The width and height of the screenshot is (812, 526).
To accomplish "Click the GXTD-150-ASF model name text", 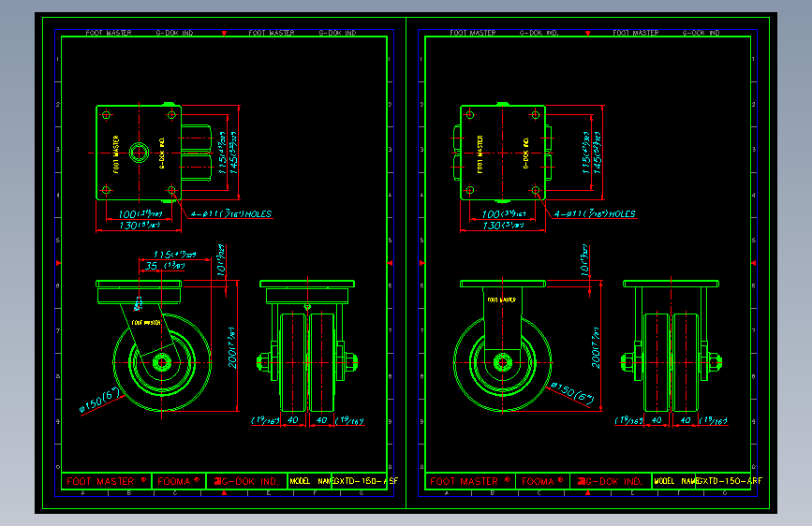I will coord(365,481).
